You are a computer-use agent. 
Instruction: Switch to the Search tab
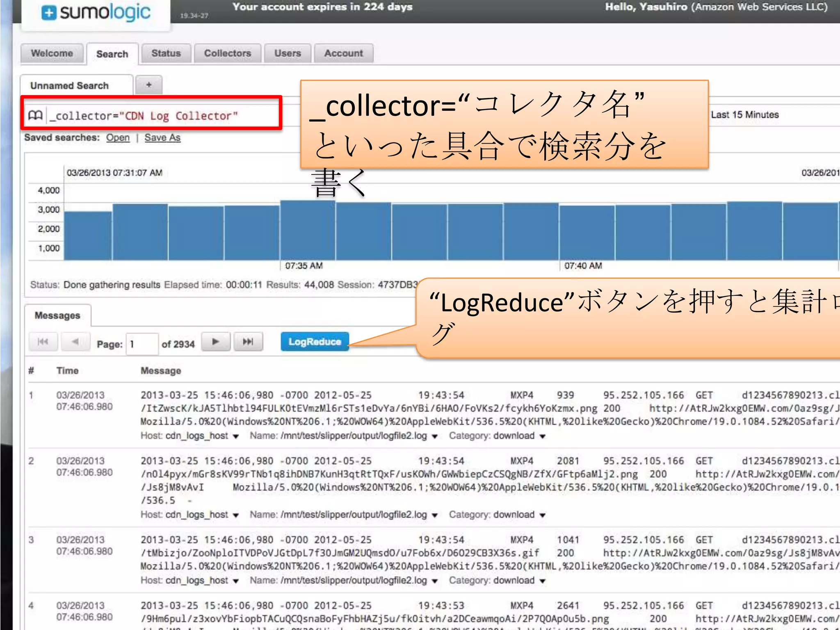[x=112, y=54]
